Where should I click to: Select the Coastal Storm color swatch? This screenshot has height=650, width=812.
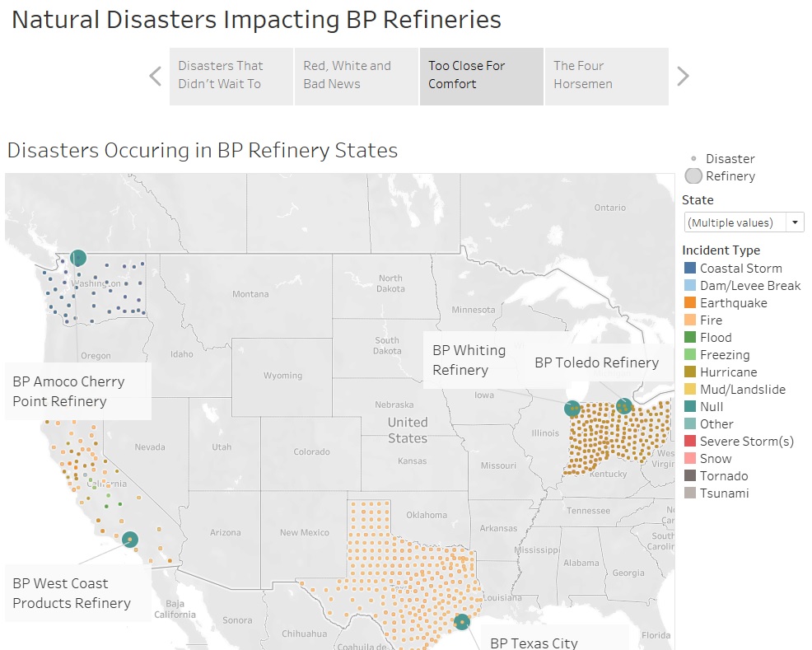[x=690, y=268]
